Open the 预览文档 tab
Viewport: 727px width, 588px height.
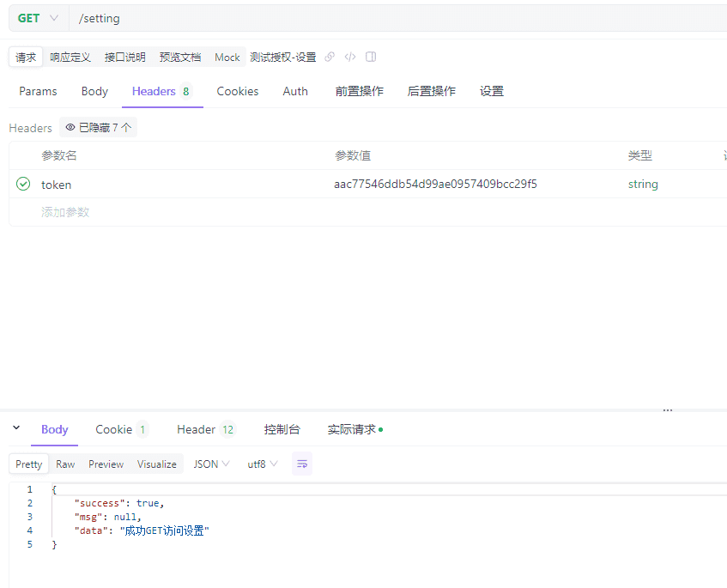click(x=180, y=58)
